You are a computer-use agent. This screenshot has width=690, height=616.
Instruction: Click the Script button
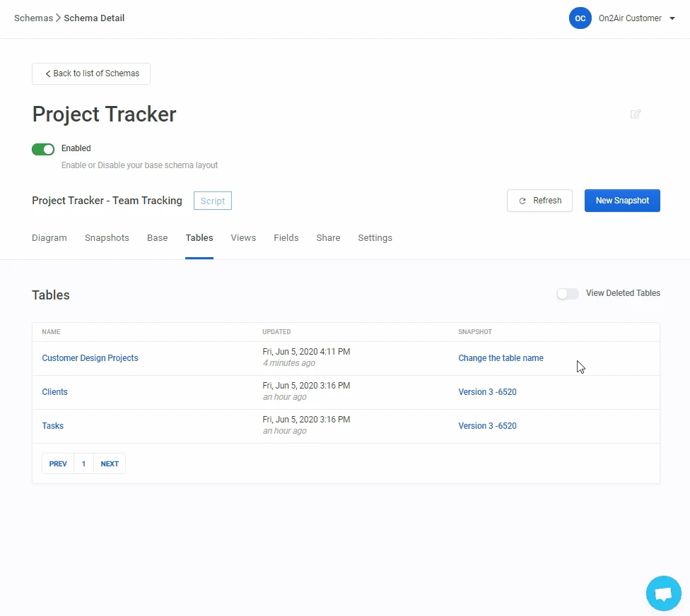[x=213, y=201]
